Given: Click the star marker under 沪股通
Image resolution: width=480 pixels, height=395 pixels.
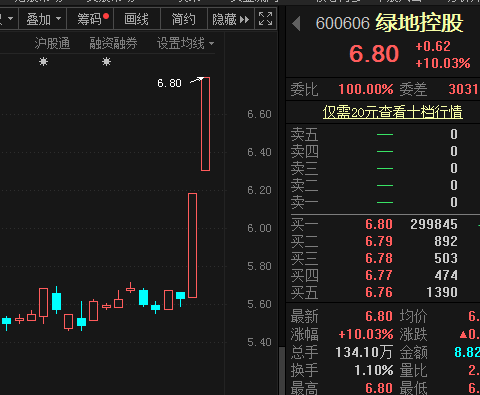Looking at the screenshot, I should pos(43,62).
